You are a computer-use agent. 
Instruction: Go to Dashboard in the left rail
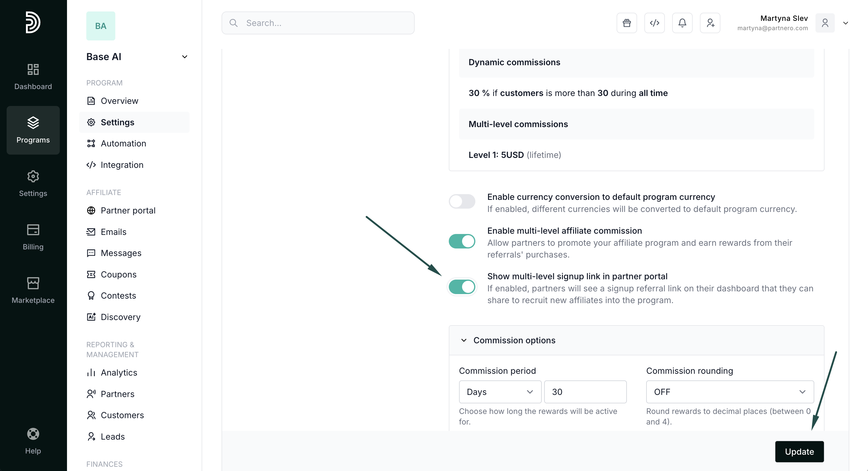click(x=33, y=76)
